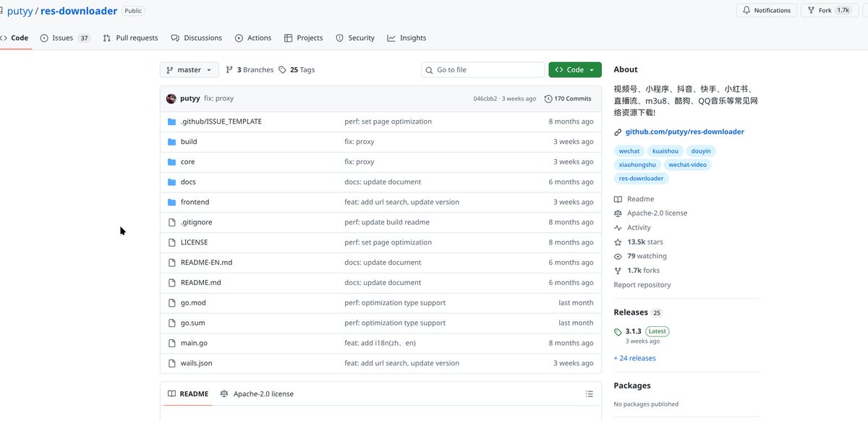Image resolution: width=868 pixels, height=421 pixels.
Task: Click the res-downloader topic tag
Action: pos(641,179)
